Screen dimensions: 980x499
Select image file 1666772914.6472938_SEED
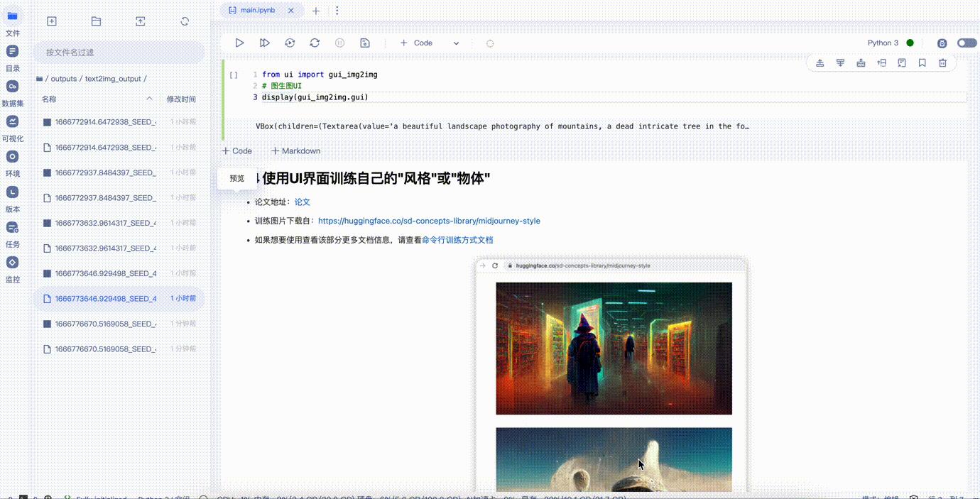tap(119, 122)
